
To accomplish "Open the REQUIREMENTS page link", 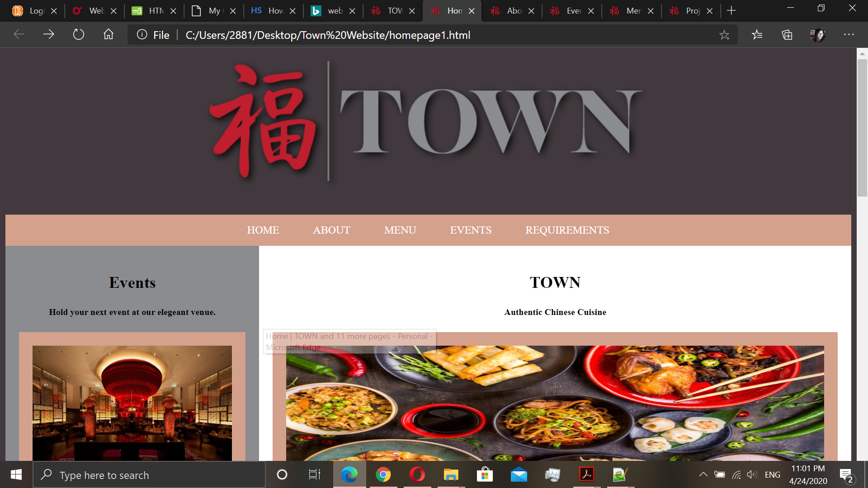I will point(567,230).
